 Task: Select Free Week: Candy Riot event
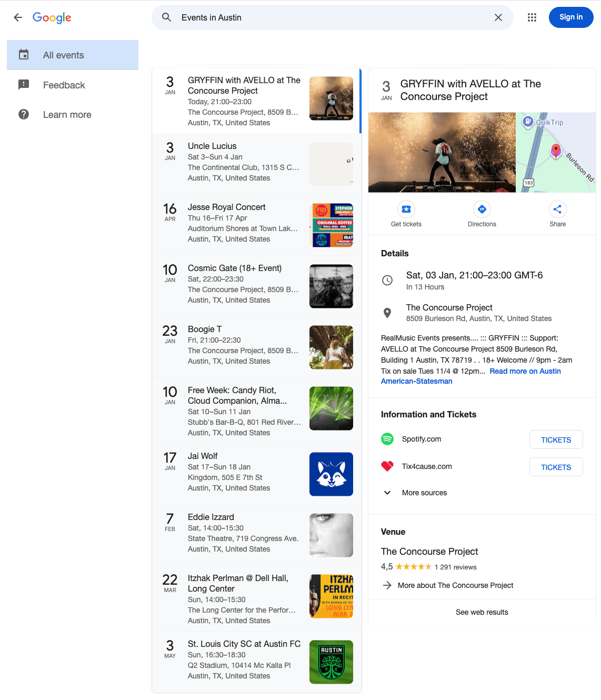256,411
